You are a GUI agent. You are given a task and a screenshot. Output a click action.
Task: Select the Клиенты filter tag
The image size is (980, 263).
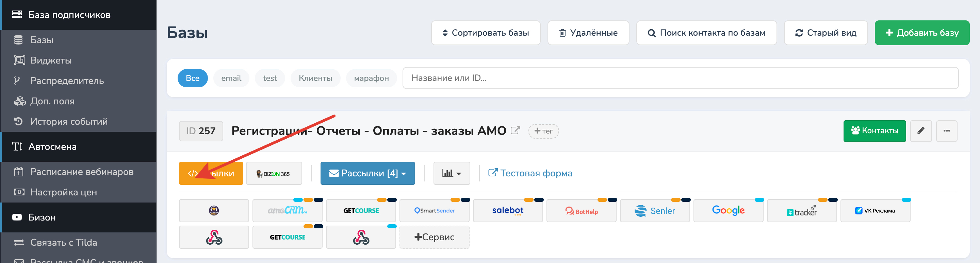[315, 78]
